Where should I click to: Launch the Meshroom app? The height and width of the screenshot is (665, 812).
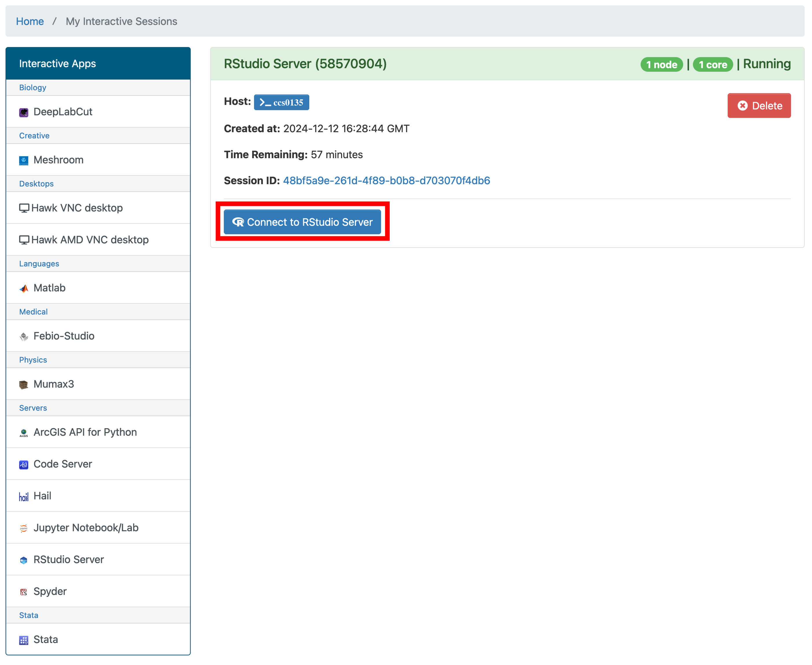click(x=98, y=160)
